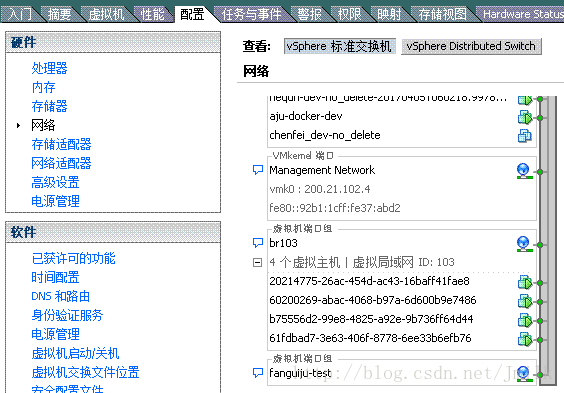Viewport: 564px width, 393px height.
Task: Select vSphere 标准交换机 view
Action: tap(340, 46)
